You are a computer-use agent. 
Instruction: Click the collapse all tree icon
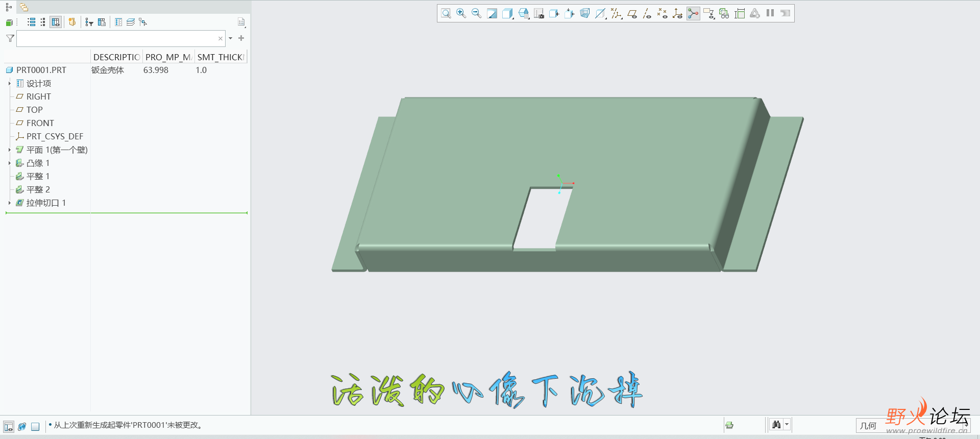coord(43,22)
